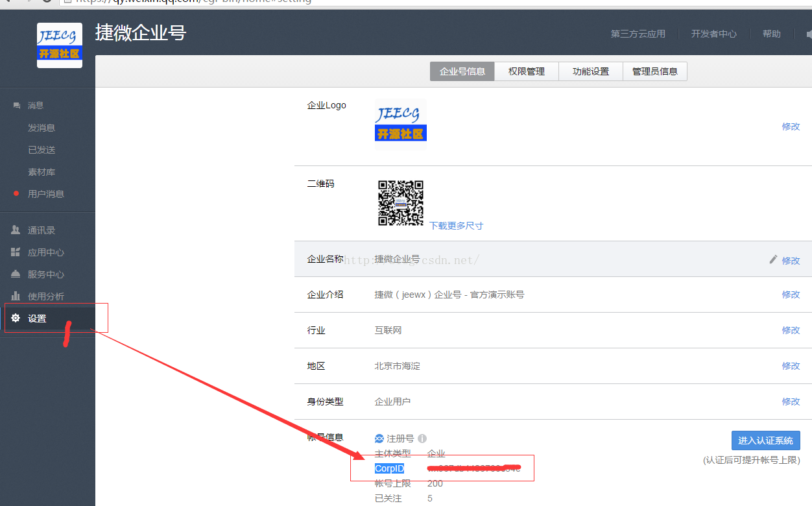
Task: Click the QR code image
Action: [401, 203]
